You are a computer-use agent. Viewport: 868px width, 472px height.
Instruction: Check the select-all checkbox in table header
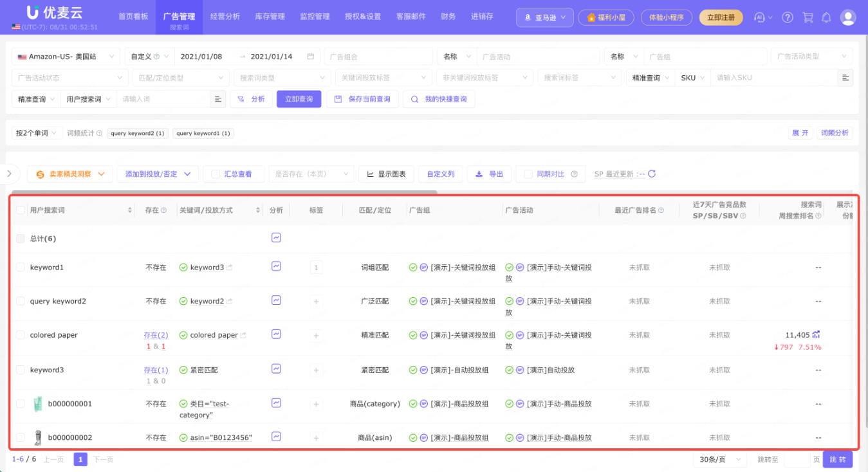pos(21,210)
